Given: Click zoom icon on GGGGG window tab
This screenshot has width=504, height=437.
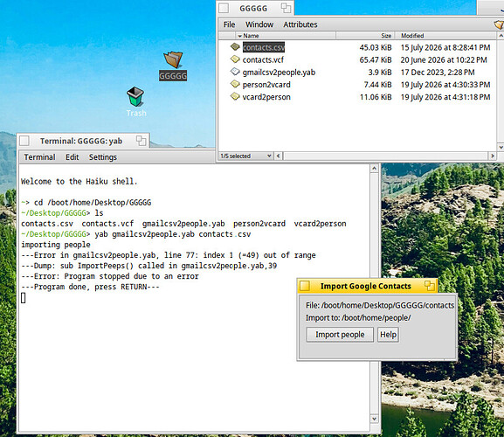Looking at the screenshot, I should tap(286, 8).
